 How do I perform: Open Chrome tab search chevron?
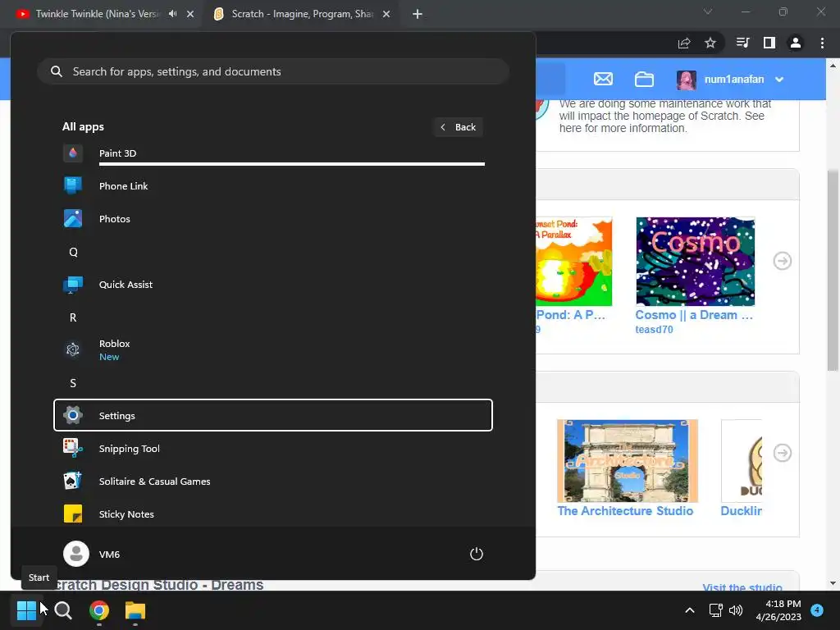coord(708,11)
